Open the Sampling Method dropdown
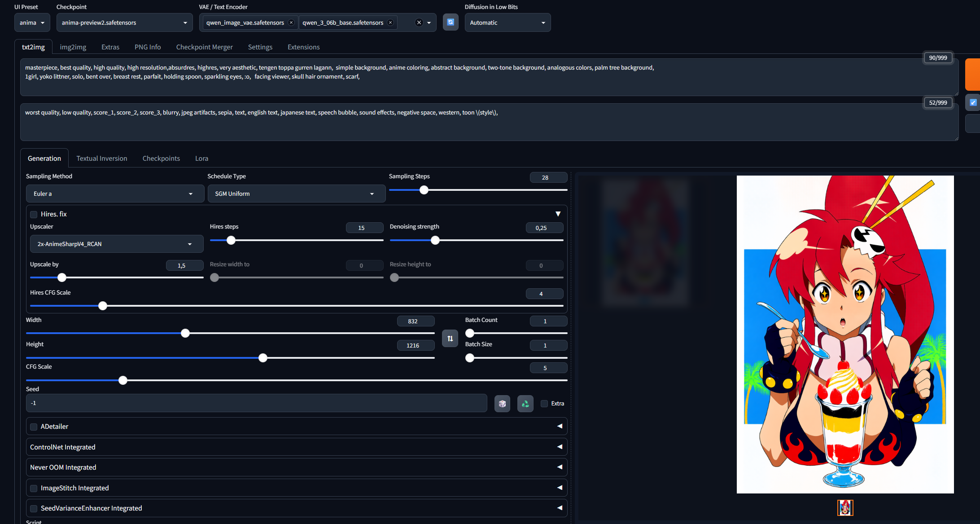This screenshot has width=980, height=524. point(115,194)
